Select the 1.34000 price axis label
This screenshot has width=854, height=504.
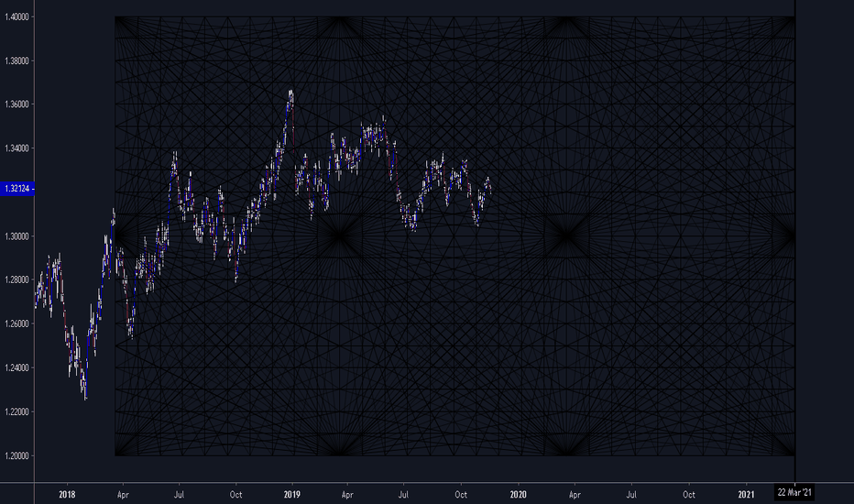(16, 148)
